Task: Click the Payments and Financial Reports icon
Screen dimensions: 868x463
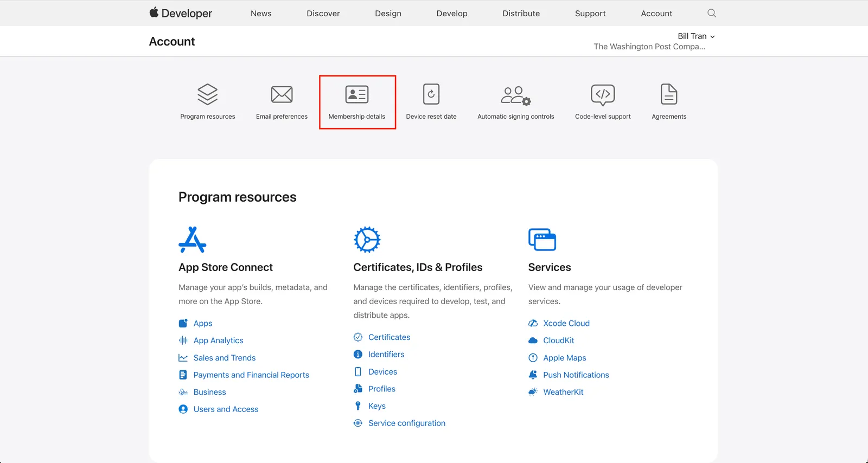Action: tap(183, 375)
